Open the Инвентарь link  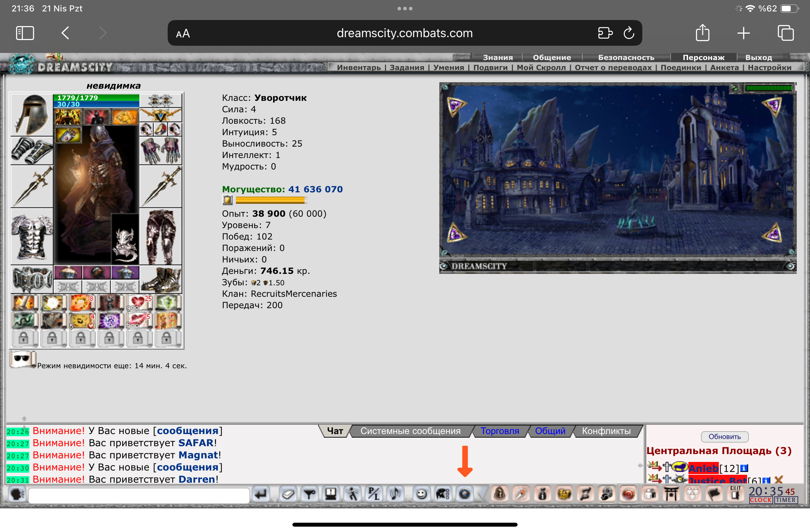point(359,68)
